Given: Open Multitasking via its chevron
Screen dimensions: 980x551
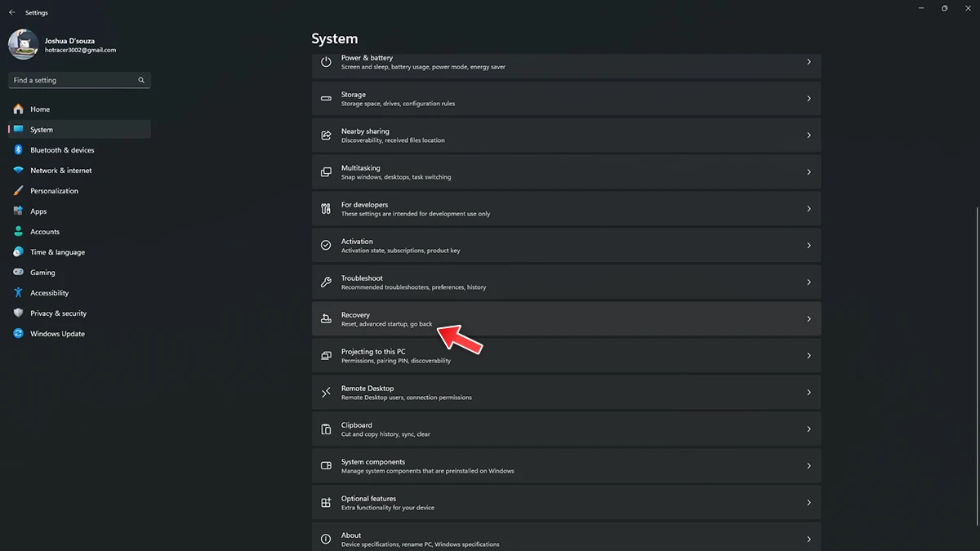Looking at the screenshot, I should pos(808,171).
